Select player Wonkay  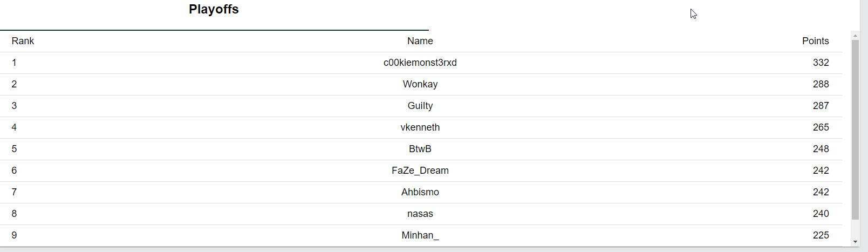420,84
